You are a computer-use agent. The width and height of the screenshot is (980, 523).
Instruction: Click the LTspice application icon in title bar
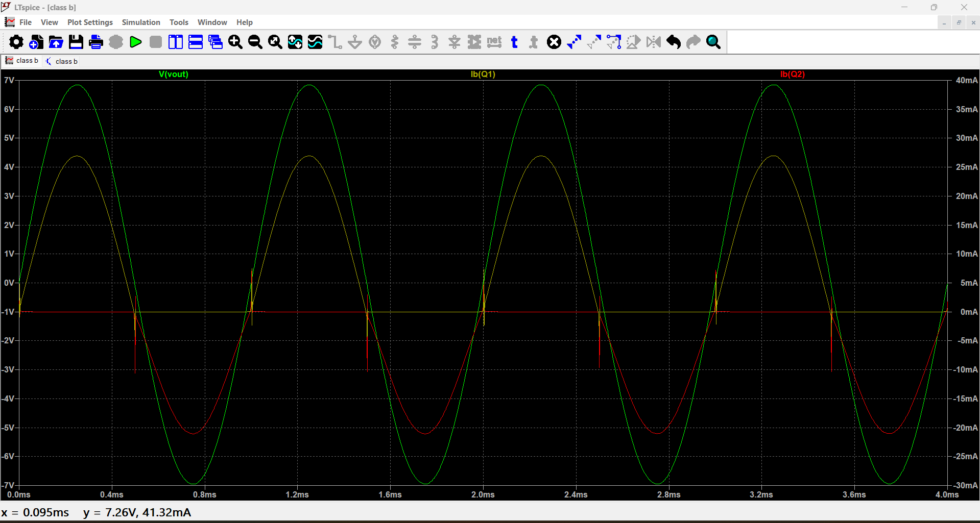tap(6, 7)
